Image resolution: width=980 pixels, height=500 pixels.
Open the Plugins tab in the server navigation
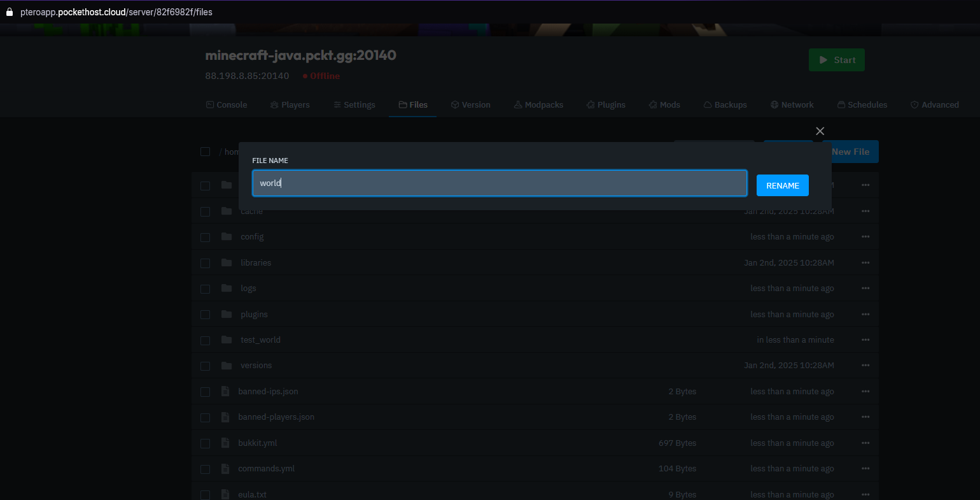pyautogui.click(x=606, y=104)
